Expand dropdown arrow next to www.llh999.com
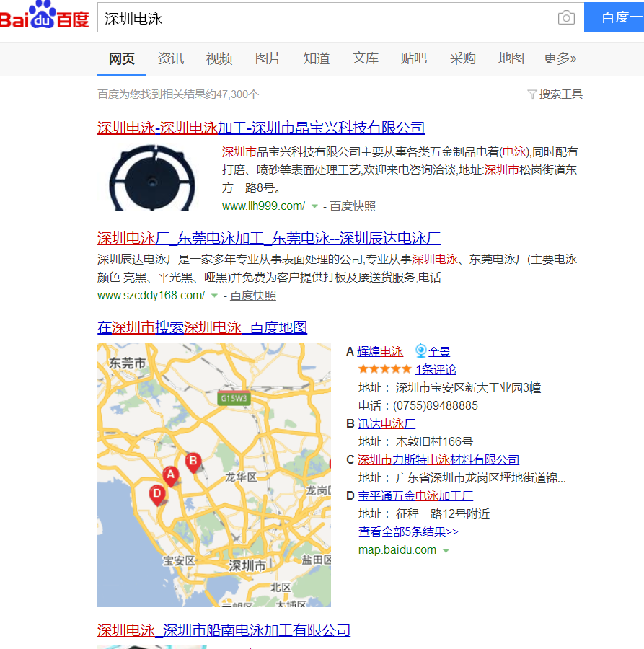The width and height of the screenshot is (644, 649). [x=314, y=206]
